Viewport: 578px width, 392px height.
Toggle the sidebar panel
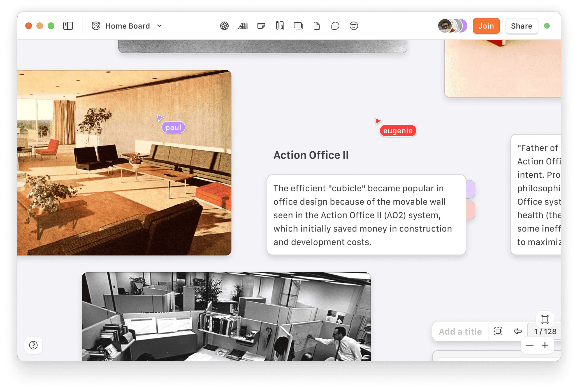click(68, 26)
